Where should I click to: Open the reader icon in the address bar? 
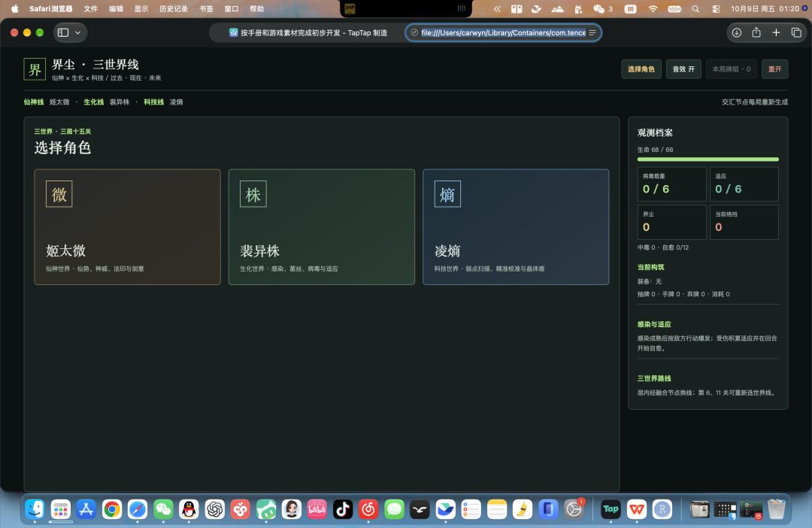[592, 32]
